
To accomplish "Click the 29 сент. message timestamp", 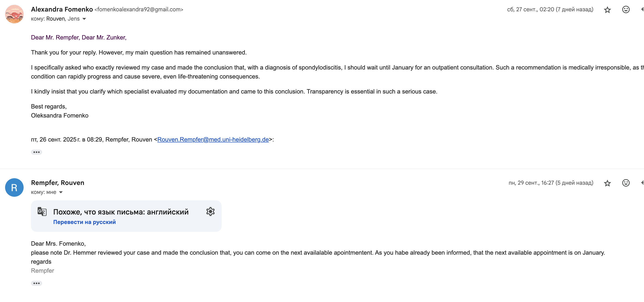I will click(x=551, y=183).
